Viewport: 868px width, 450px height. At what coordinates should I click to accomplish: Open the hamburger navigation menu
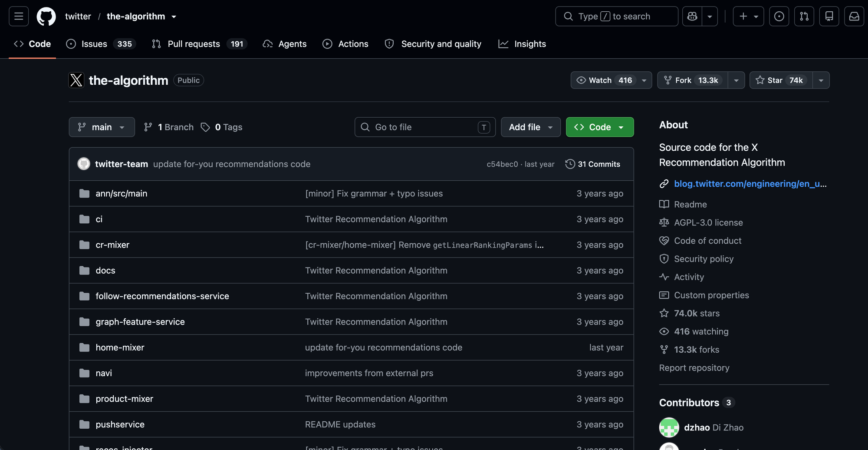[19, 17]
